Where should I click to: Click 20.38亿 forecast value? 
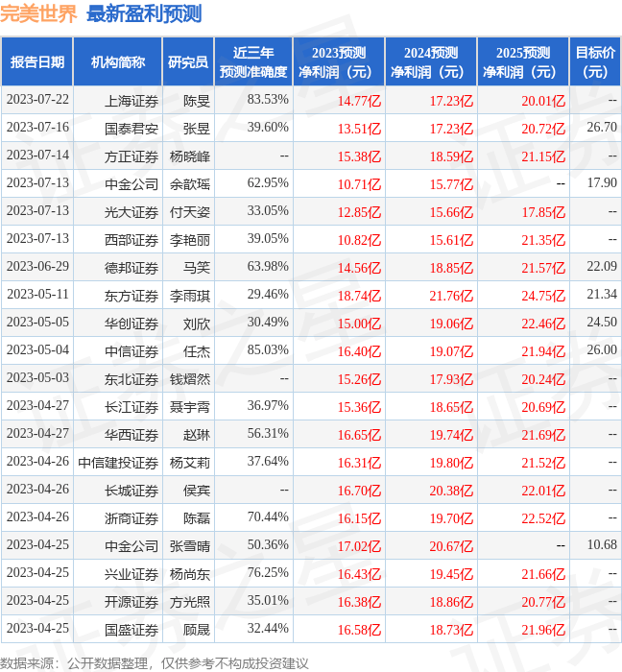click(x=451, y=491)
